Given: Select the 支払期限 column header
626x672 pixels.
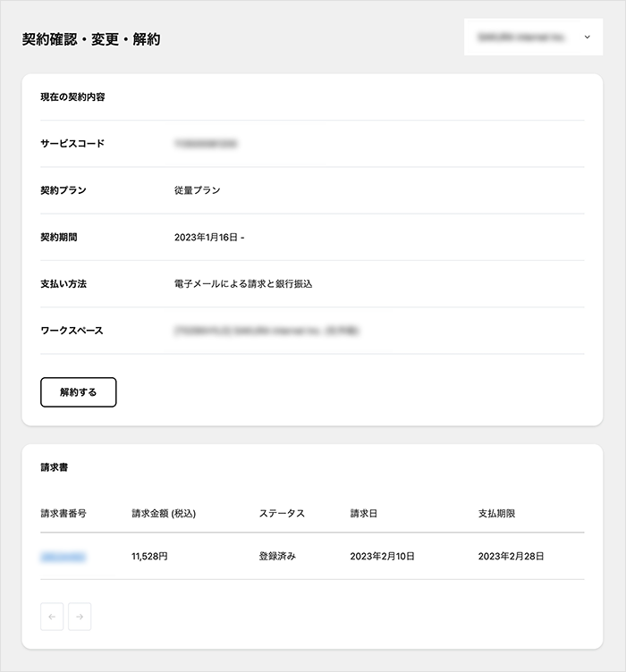Looking at the screenshot, I should coord(496,514).
